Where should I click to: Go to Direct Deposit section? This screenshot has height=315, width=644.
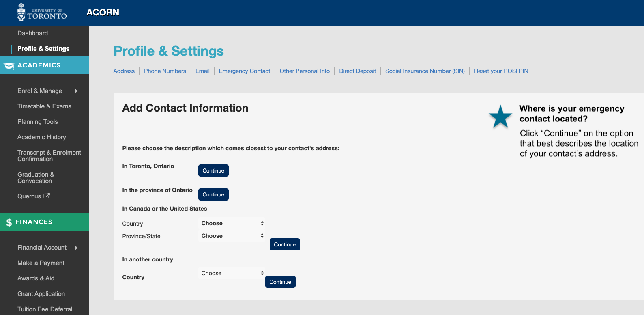click(x=357, y=71)
